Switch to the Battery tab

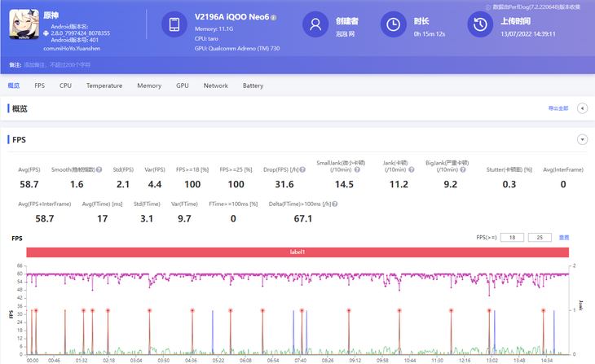click(253, 86)
